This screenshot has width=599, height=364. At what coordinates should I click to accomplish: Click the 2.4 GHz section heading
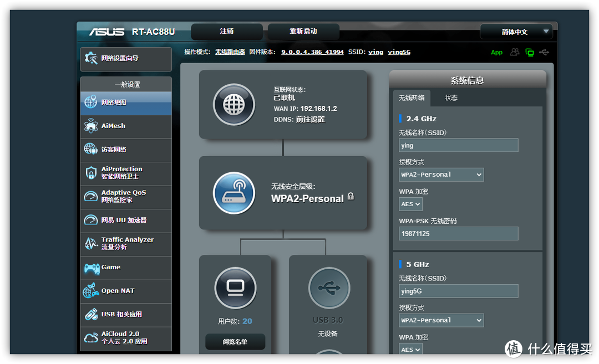coord(422,119)
